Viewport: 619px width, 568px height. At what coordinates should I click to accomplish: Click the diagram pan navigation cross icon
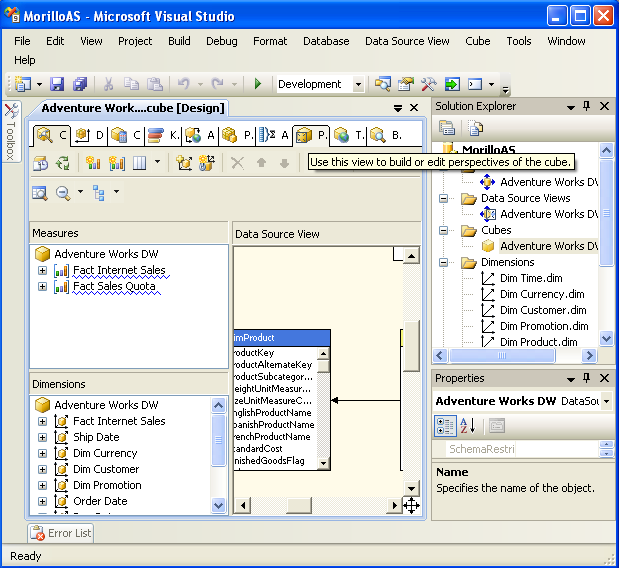[411, 505]
